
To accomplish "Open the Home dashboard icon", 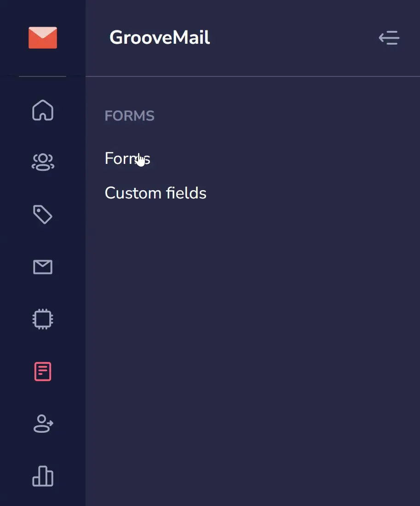I will tap(43, 110).
